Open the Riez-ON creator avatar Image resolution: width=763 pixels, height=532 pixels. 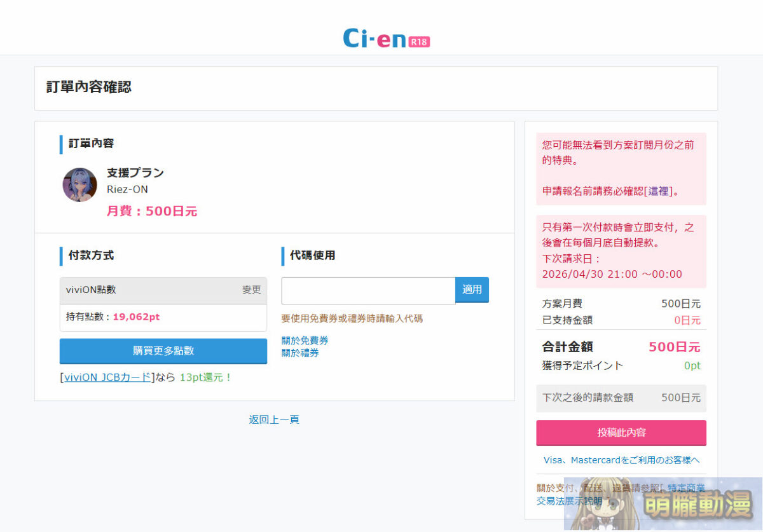pyautogui.click(x=79, y=185)
